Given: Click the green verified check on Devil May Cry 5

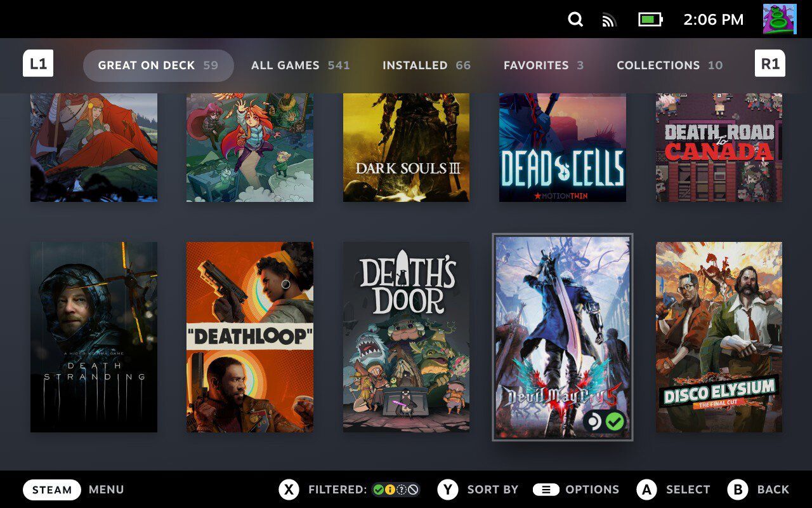Looking at the screenshot, I should tap(615, 421).
